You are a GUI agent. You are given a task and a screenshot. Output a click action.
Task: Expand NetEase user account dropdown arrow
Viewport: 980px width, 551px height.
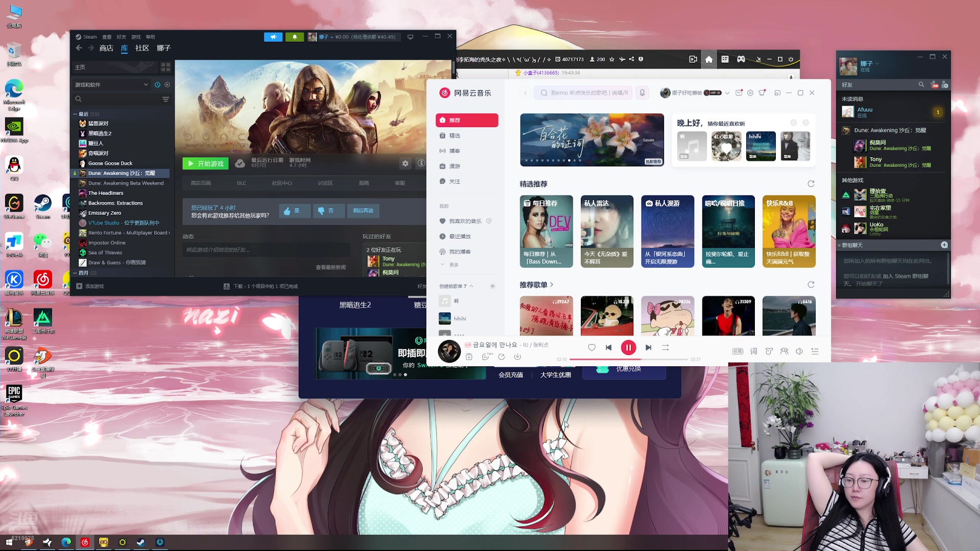[727, 93]
